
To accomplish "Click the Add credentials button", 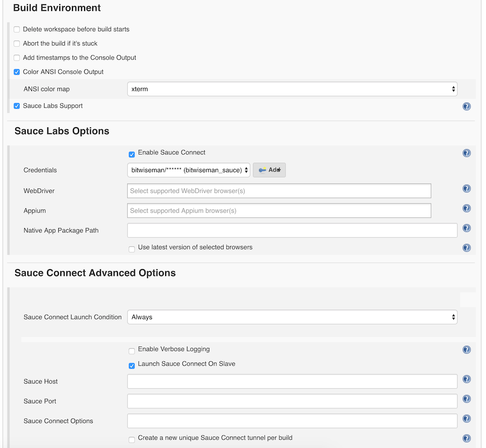I will [269, 170].
